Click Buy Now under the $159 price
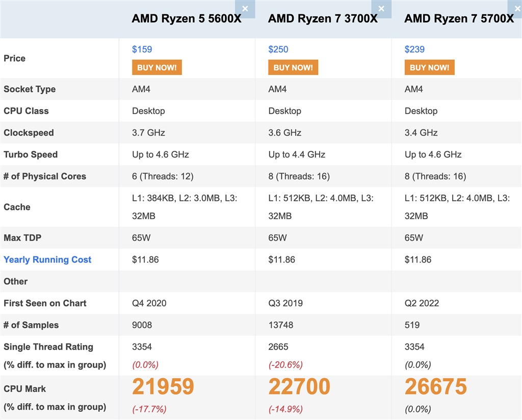This screenshot has height=420, width=522. point(157,67)
